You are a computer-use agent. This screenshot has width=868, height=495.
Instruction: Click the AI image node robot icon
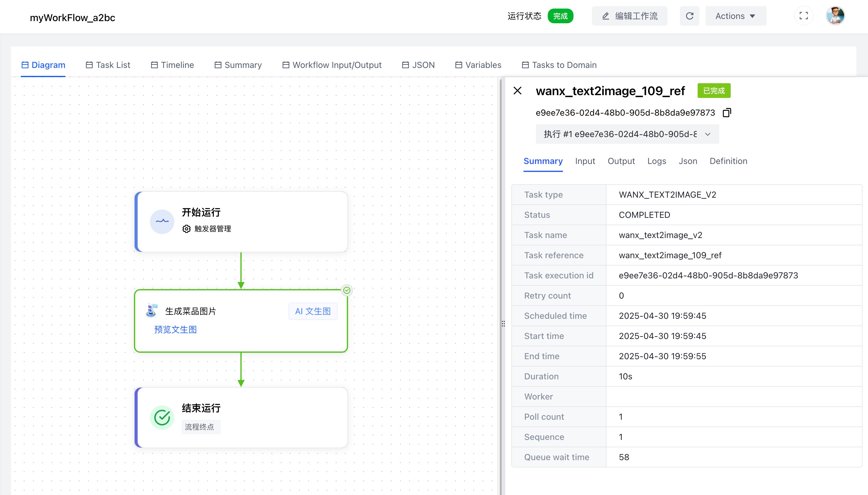[152, 311]
